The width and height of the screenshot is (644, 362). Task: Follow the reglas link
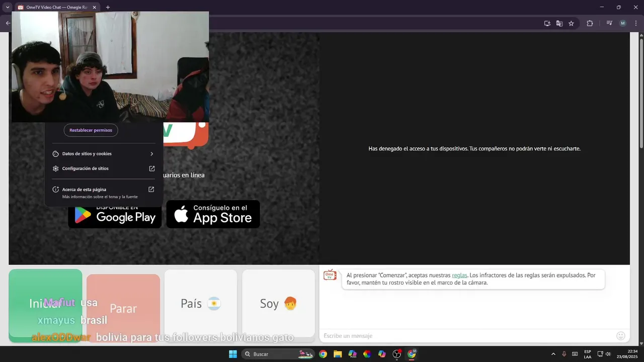[459, 276]
